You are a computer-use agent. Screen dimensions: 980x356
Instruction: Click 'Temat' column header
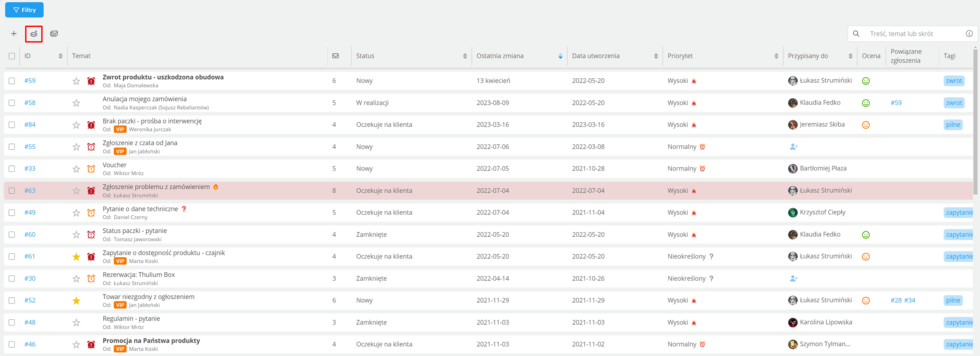(81, 56)
